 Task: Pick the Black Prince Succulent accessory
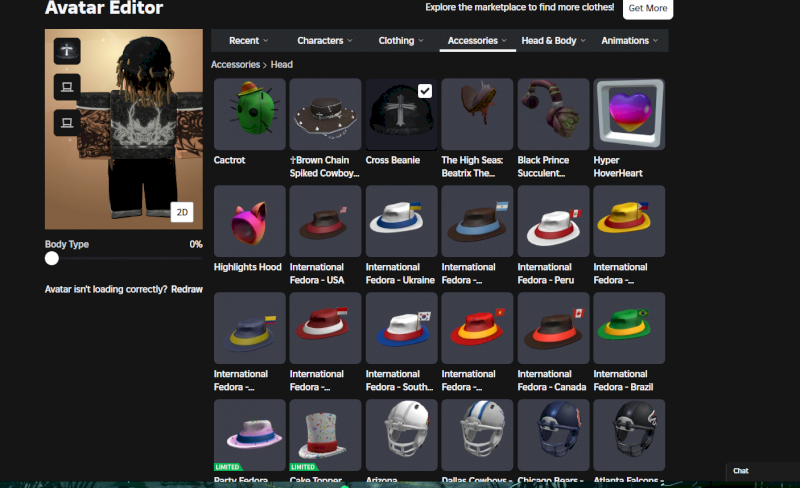[x=553, y=114]
